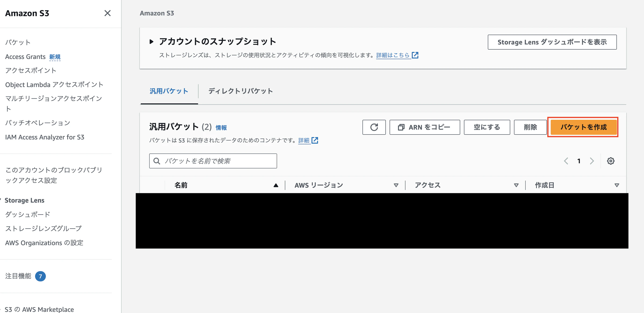
Task: Click the previous page left chevron
Action: [566, 161]
